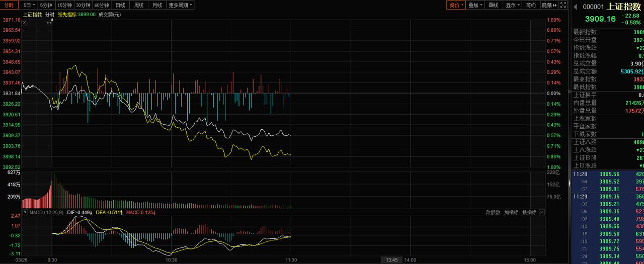Toggle the 简约 simple view
Image resolution: width=644 pixels, height=264 pixels.
(x=531, y=5)
